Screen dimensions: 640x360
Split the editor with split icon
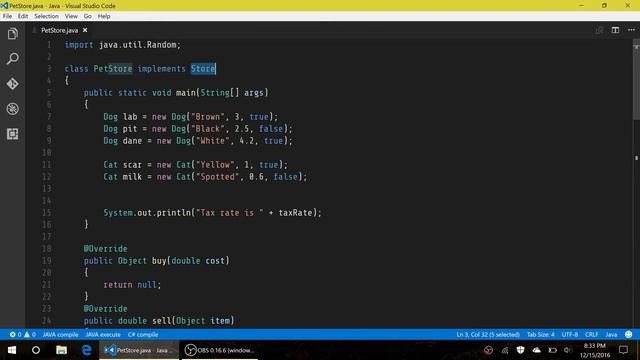click(615, 30)
